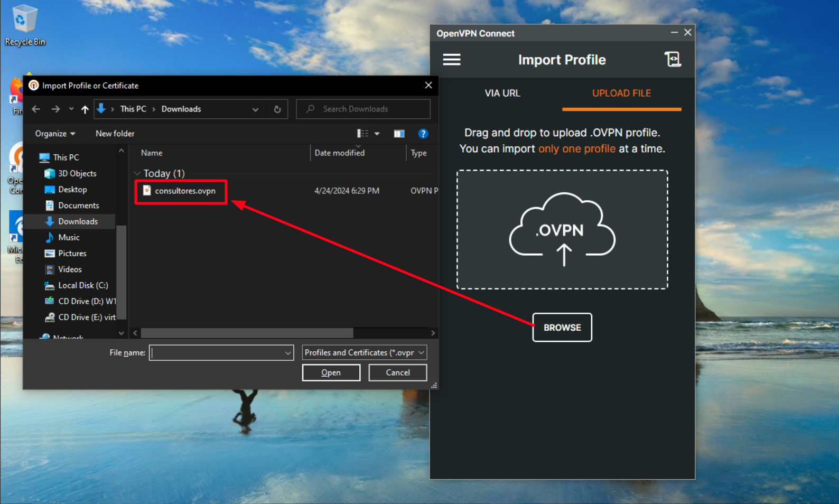Open the File name dropdown arrow
This screenshot has width=839, height=504.
tap(288, 352)
